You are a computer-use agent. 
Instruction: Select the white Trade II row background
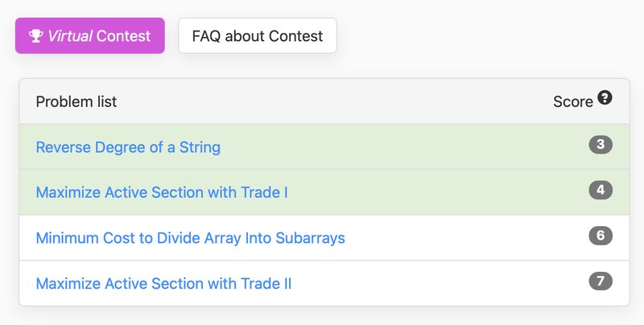tap(324, 283)
